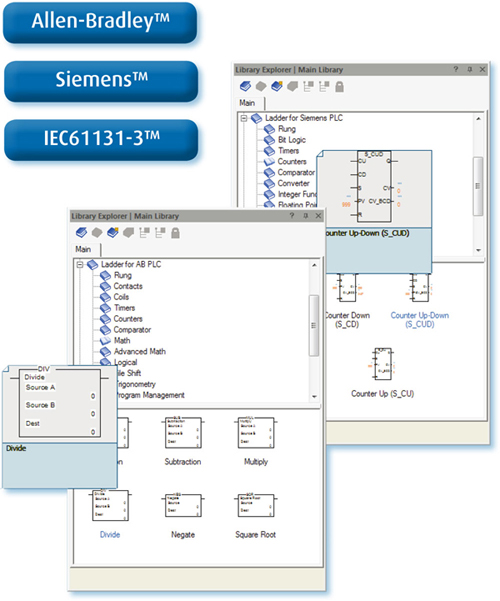Screen dimensions: 500x601
Task: Select Comparator in Siemens library tree
Action: (296, 172)
